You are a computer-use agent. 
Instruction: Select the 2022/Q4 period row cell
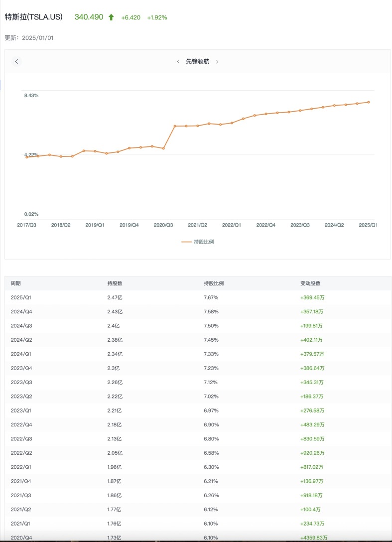[21, 425]
